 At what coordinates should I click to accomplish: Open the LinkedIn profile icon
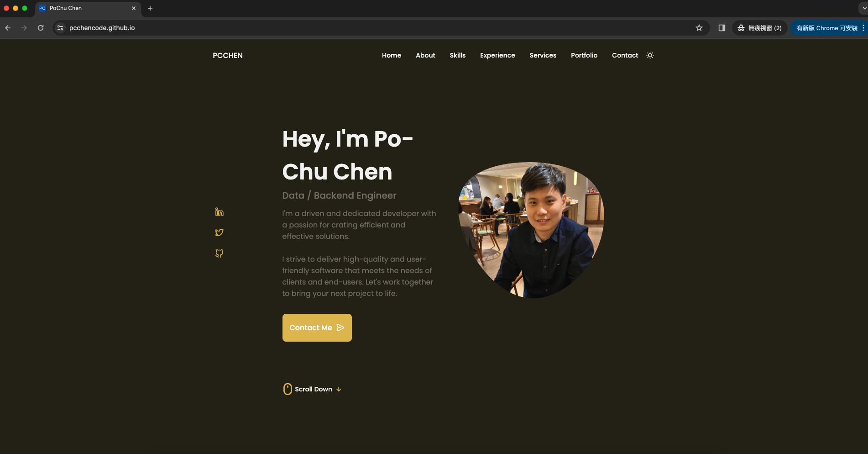click(x=219, y=212)
